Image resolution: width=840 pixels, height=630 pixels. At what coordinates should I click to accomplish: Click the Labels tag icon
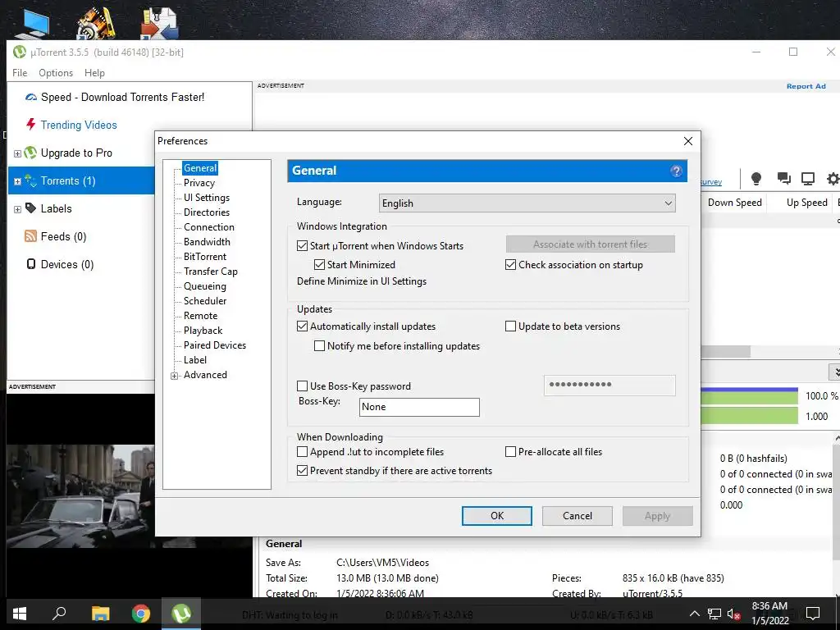pyautogui.click(x=31, y=208)
